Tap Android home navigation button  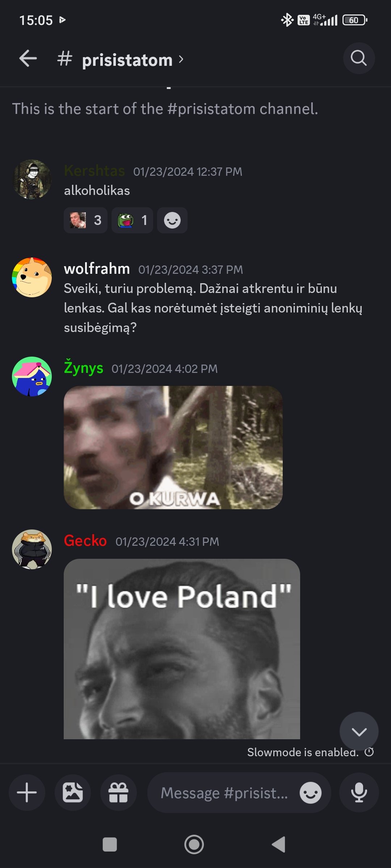(x=194, y=844)
